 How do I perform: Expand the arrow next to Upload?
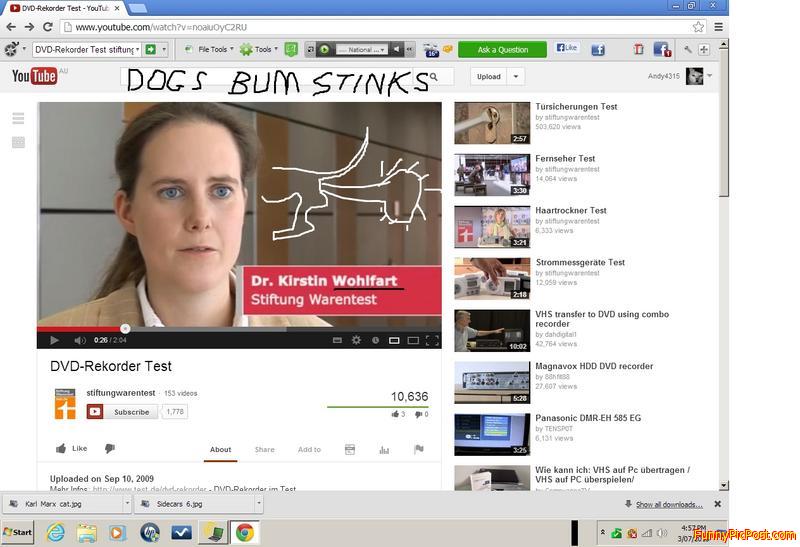(516, 77)
